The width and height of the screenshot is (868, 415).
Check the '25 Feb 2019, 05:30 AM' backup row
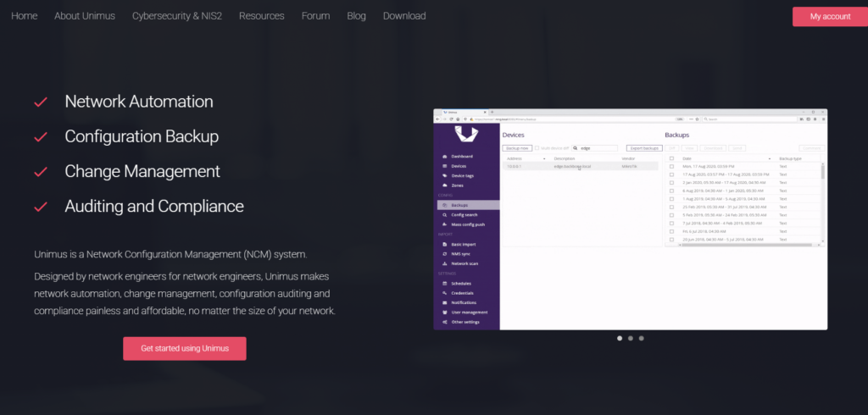672,207
